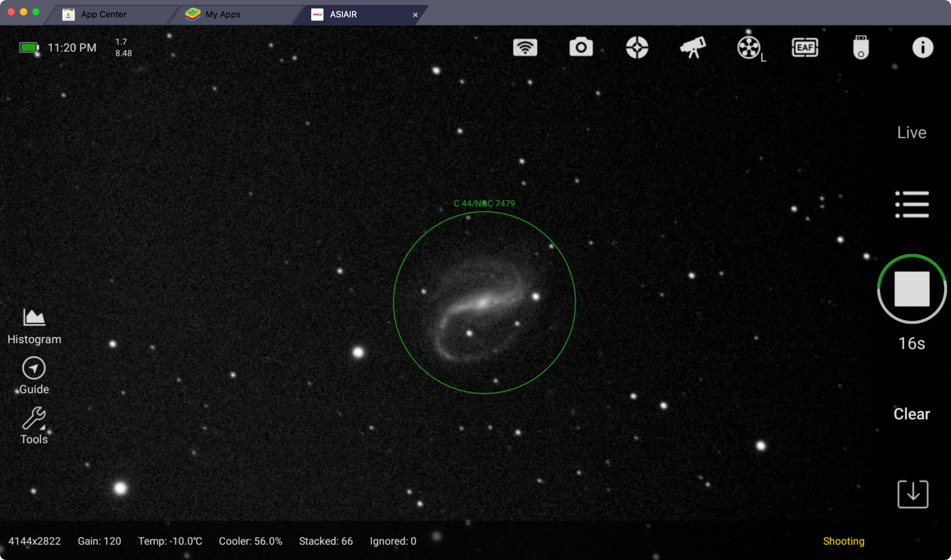Viewport: 951px width, 560px height.
Task: Change the 16s exposure time
Action: coord(912,343)
